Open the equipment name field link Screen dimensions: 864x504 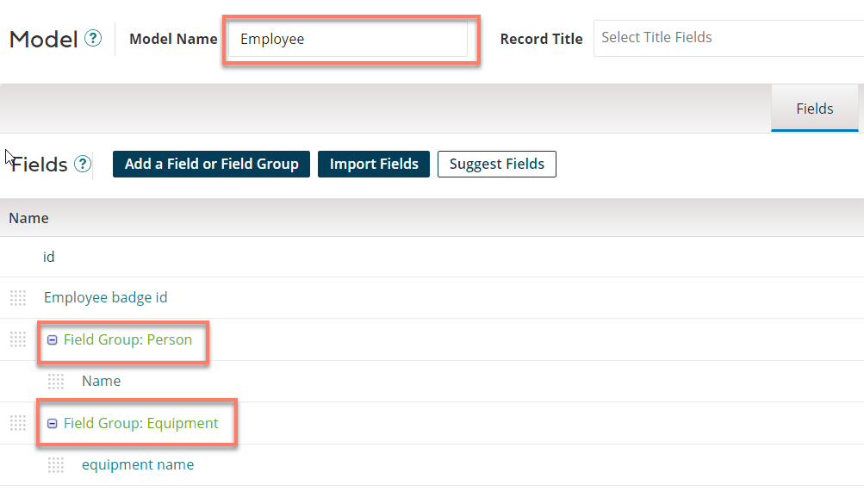click(138, 464)
